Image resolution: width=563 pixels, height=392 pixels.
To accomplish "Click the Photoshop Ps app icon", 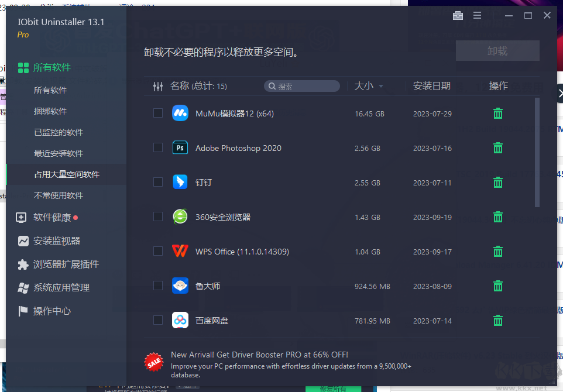I will tap(180, 147).
